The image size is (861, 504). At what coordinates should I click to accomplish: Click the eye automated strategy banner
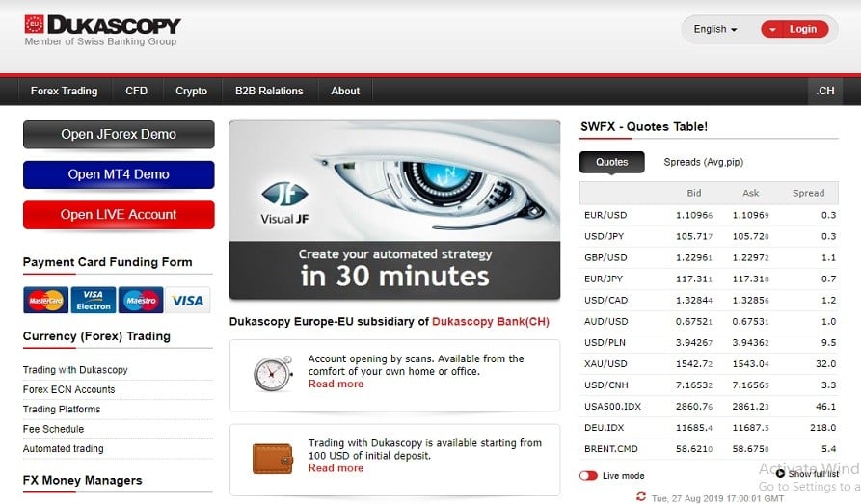(x=394, y=209)
